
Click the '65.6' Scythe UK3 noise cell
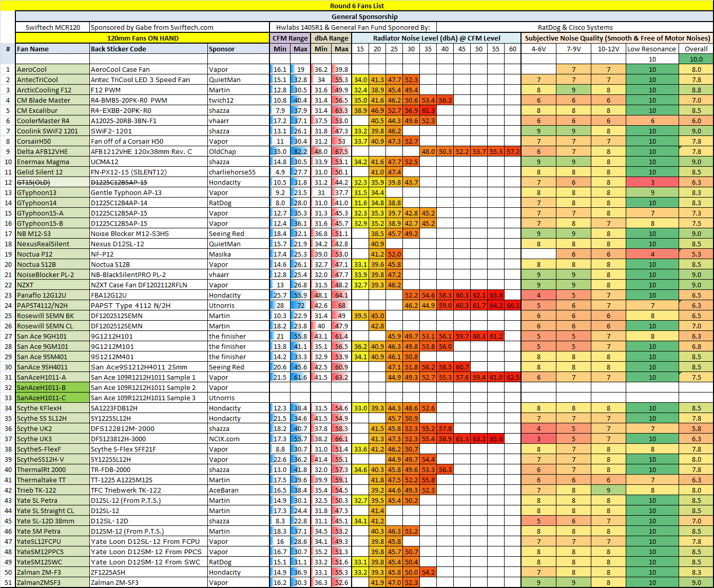(496, 439)
